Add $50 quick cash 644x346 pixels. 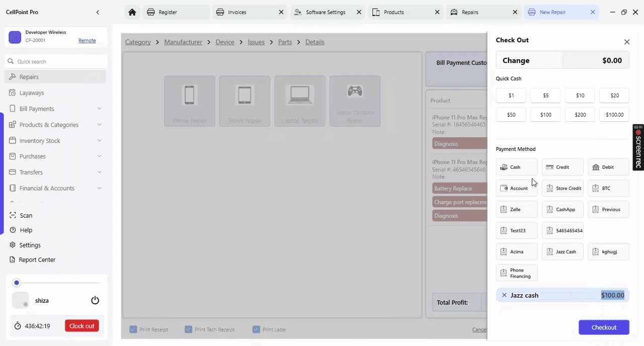[511, 115]
